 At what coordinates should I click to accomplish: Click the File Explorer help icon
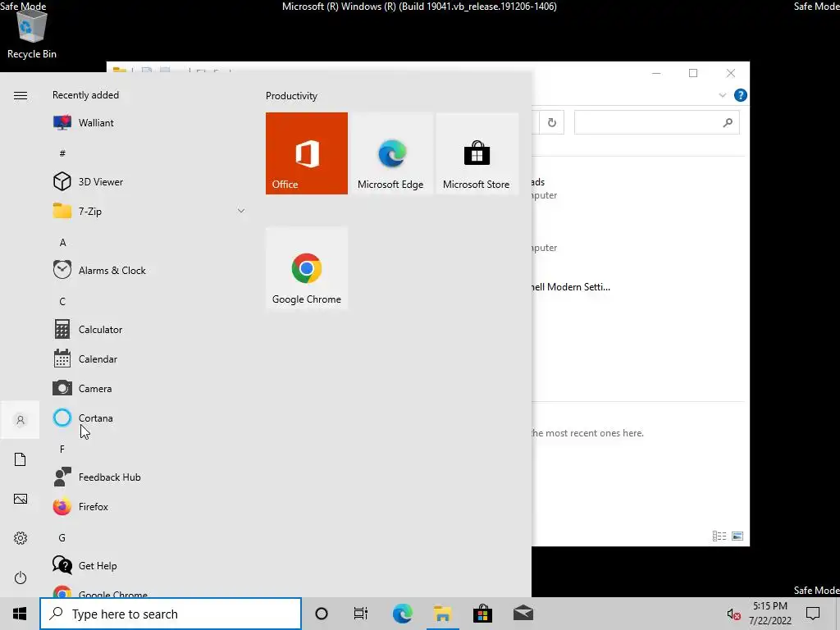pos(741,95)
